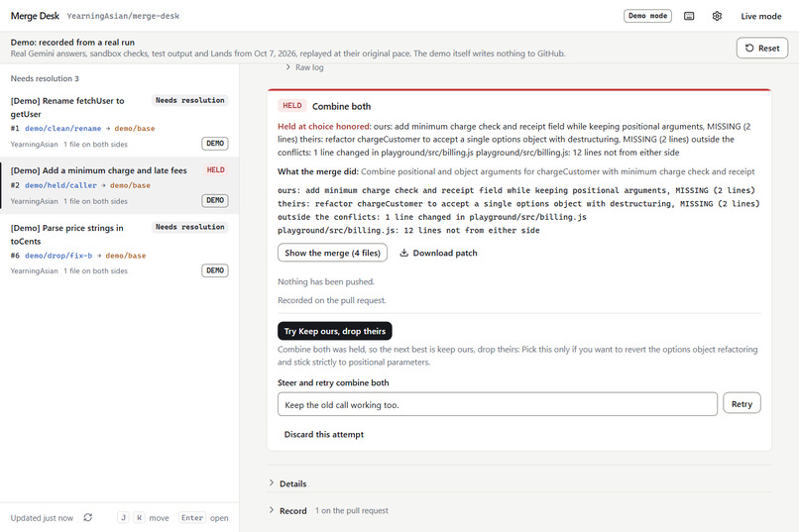
Task: Click the Merge Desk title
Action: point(35,16)
